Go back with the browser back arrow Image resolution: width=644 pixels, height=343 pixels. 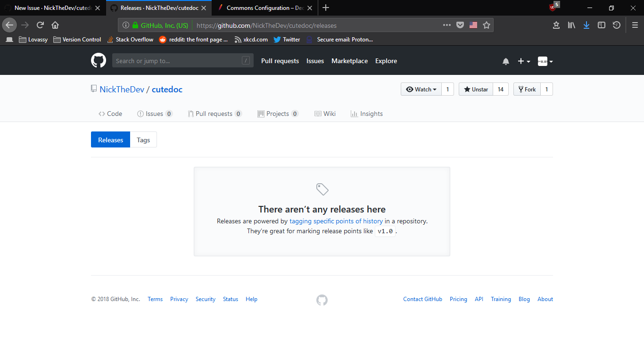point(9,25)
